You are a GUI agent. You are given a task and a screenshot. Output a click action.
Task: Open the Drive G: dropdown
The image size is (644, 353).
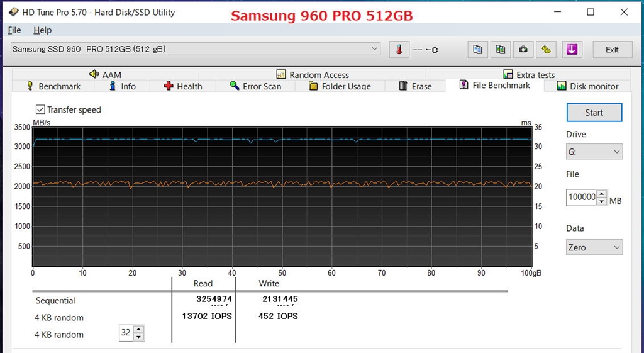pyautogui.click(x=594, y=152)
